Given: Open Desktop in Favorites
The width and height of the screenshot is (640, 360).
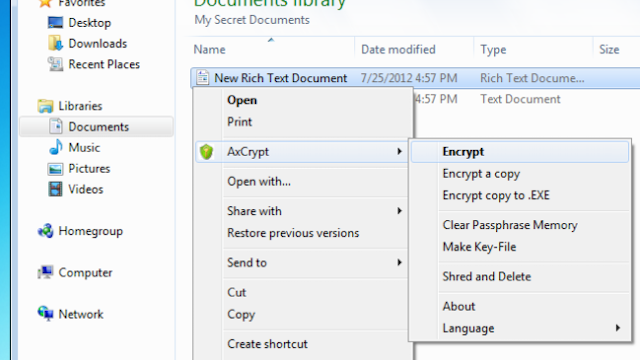Looking at the screenshot, I should click(x=89, y=23).
